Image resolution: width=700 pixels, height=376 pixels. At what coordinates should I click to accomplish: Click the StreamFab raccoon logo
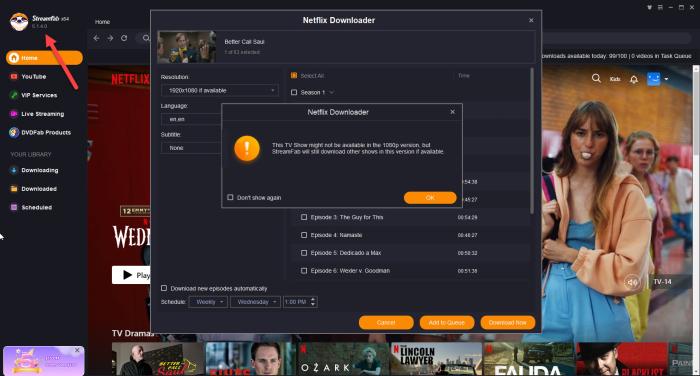tap(19, 21)
